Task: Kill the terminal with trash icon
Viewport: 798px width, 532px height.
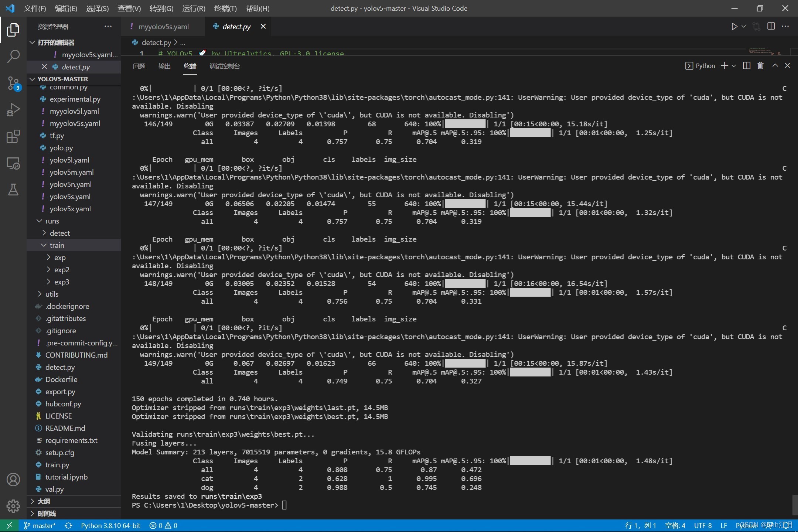Action: tap(760, 66)
